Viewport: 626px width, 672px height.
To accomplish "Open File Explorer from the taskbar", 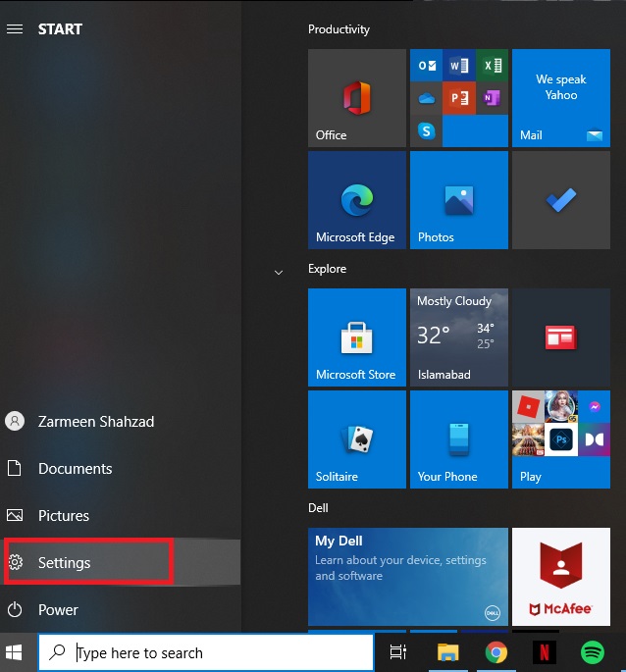I will (x=447, y=652).
